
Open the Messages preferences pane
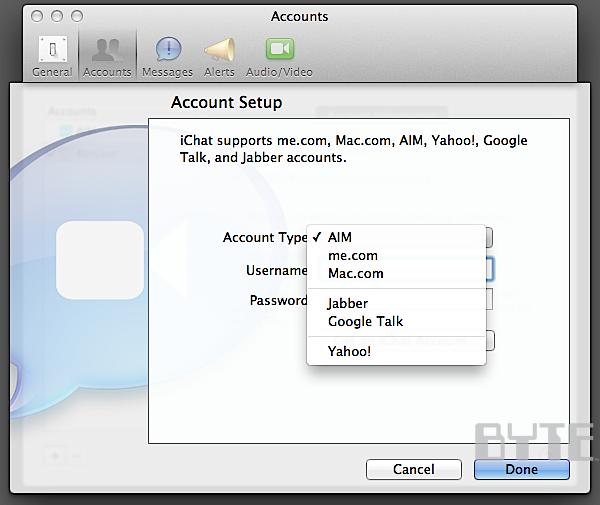(168, 56)
